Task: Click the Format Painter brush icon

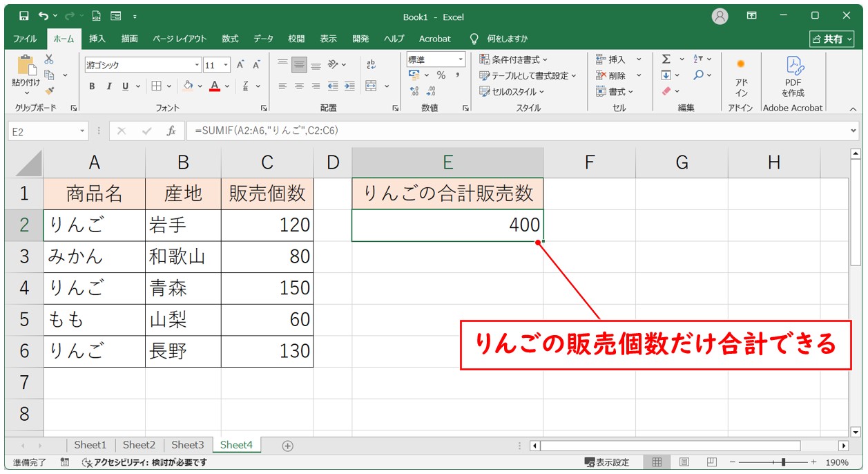Action: [50, 90]
